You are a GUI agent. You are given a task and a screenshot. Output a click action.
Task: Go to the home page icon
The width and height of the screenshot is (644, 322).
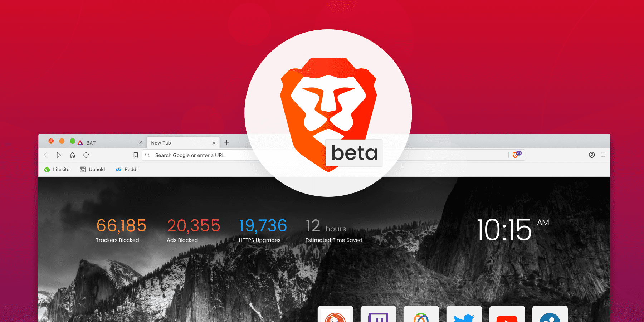tap(73, 155)
